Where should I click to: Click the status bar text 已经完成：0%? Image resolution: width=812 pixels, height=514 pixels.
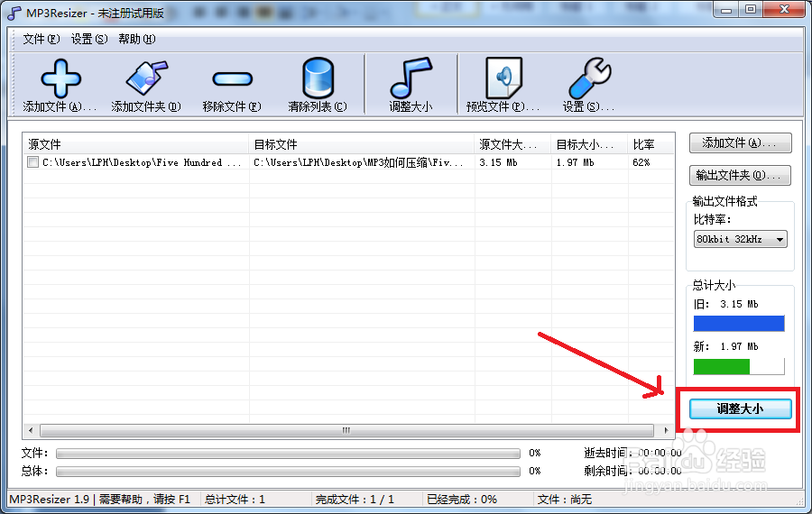pyautogui.click(x=462, y=500)
